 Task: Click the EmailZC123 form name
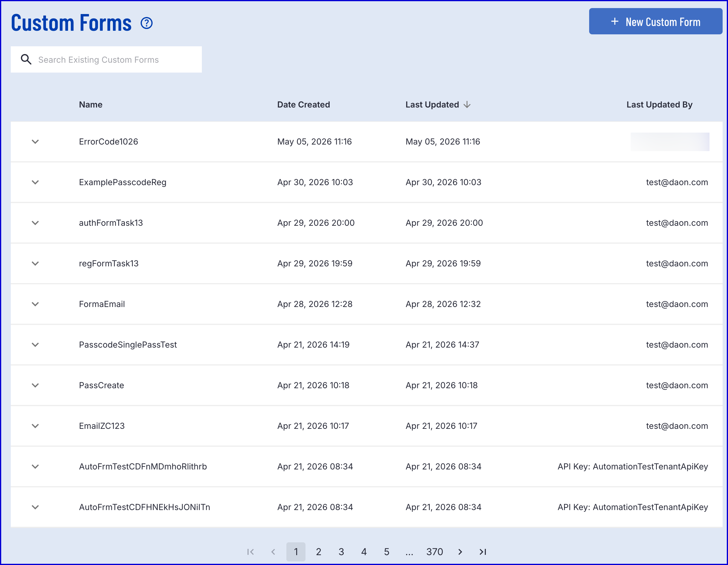[x=102, y=426]
